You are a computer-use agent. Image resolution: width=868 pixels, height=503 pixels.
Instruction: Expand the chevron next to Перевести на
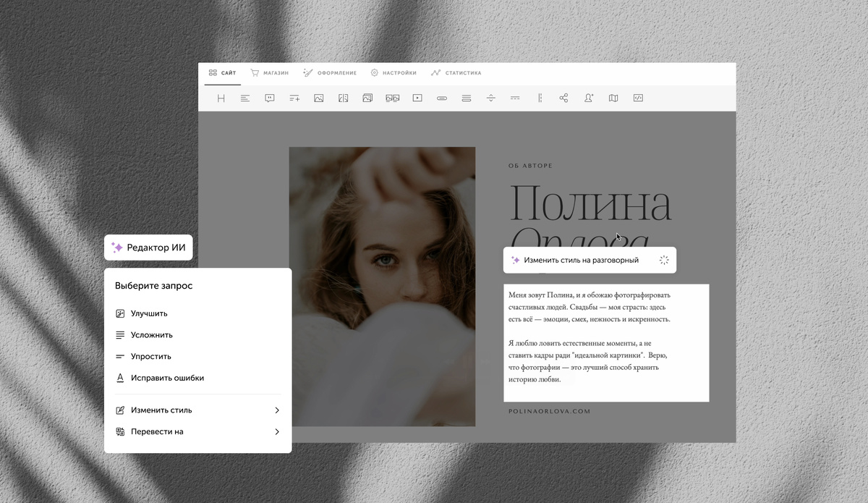(277, 432)
